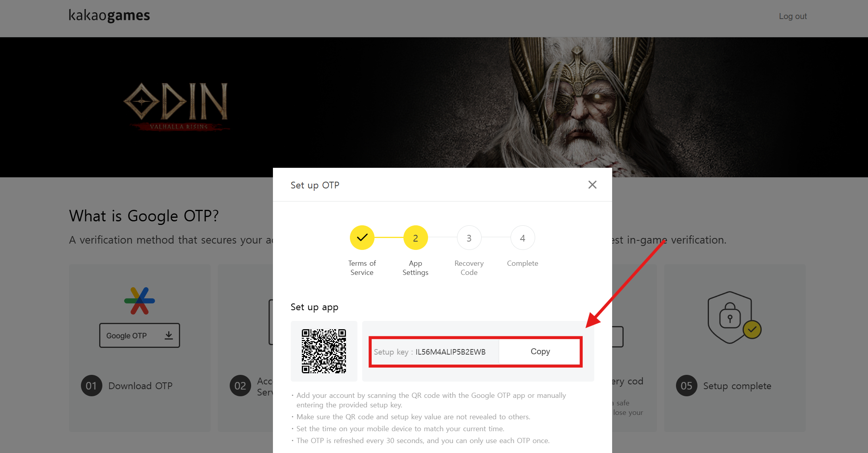Click the Google OTP download button
The width and height of the screenshot is (868, 453).
[x=139, y=335]
